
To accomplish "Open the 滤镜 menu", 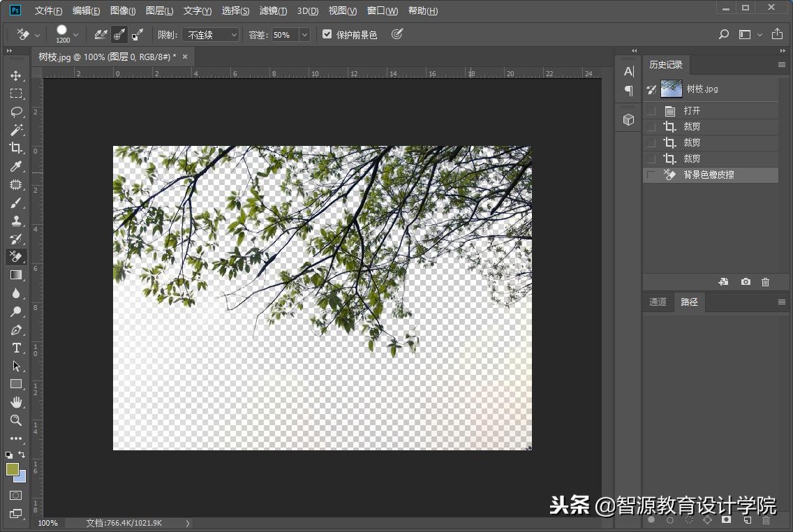I will click(x=273, y=10).
